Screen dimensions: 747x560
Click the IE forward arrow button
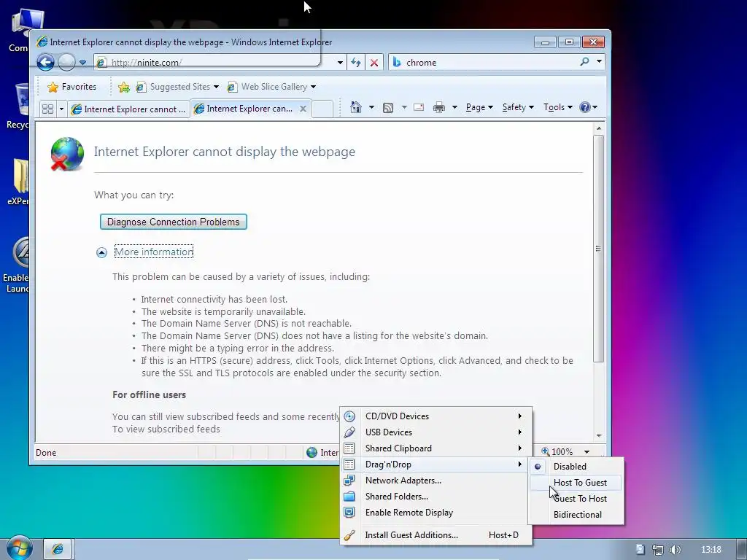(66, 63)
